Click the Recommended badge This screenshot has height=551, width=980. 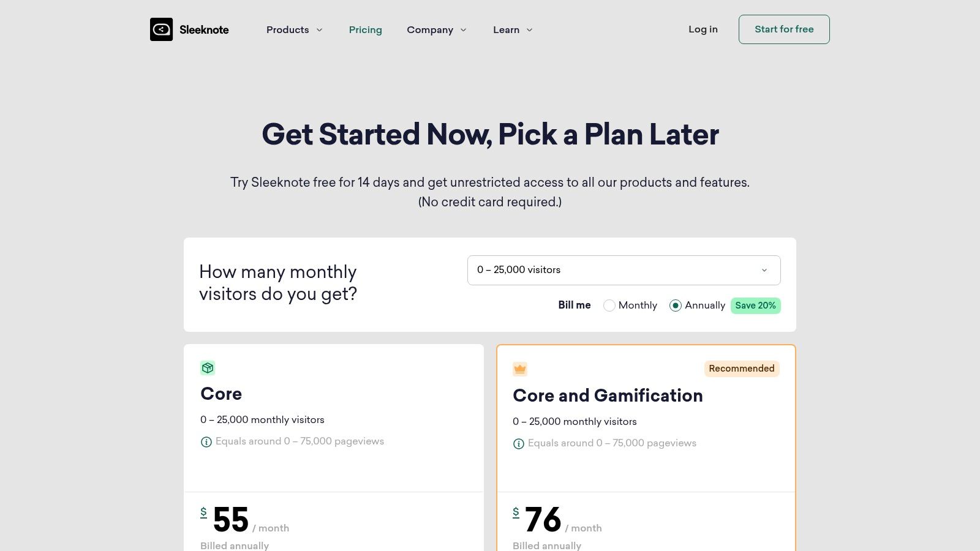[741, 369]
